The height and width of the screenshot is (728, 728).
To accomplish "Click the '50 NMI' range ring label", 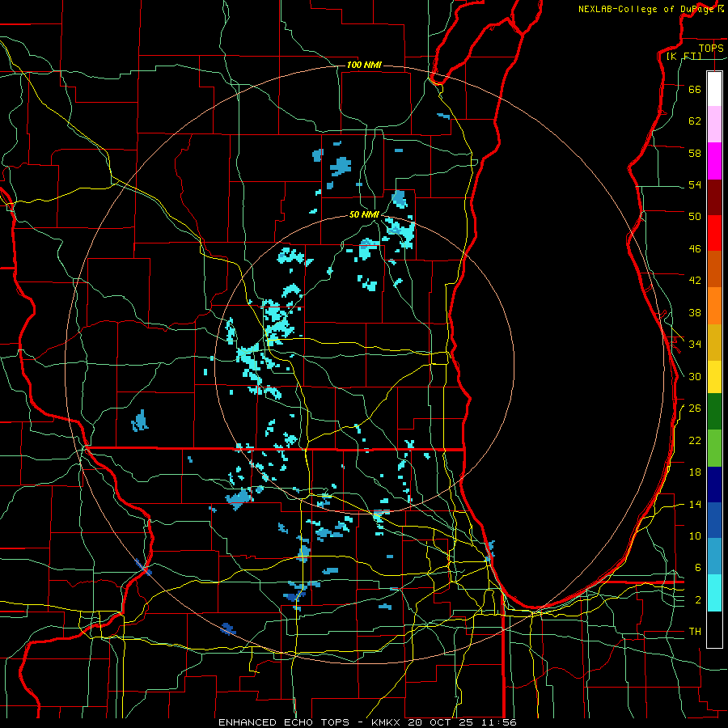I will (x=364, y=214).
